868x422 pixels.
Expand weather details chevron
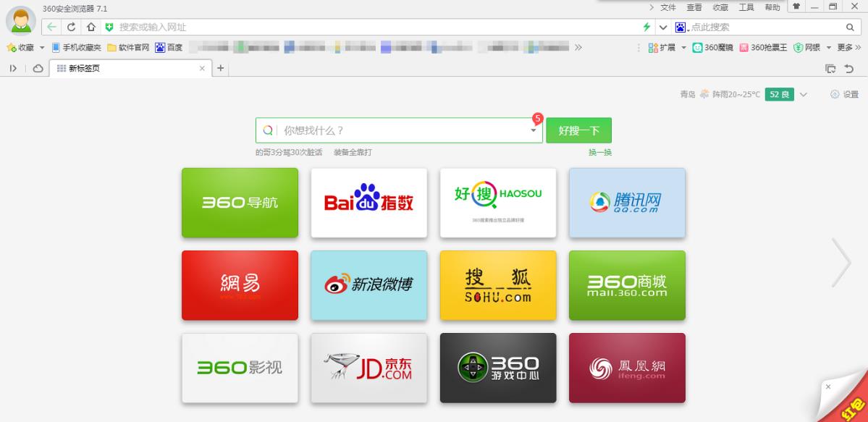tap(804, 95)
